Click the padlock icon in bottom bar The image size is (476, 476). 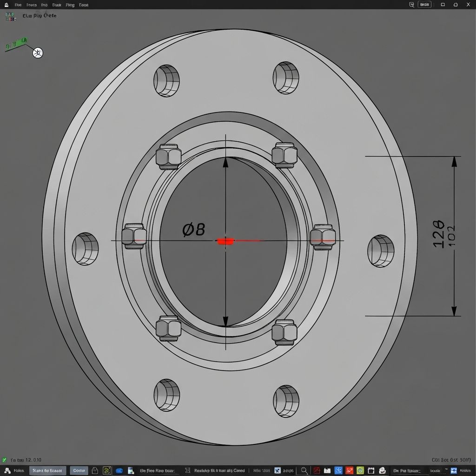(x=95, y=470)
